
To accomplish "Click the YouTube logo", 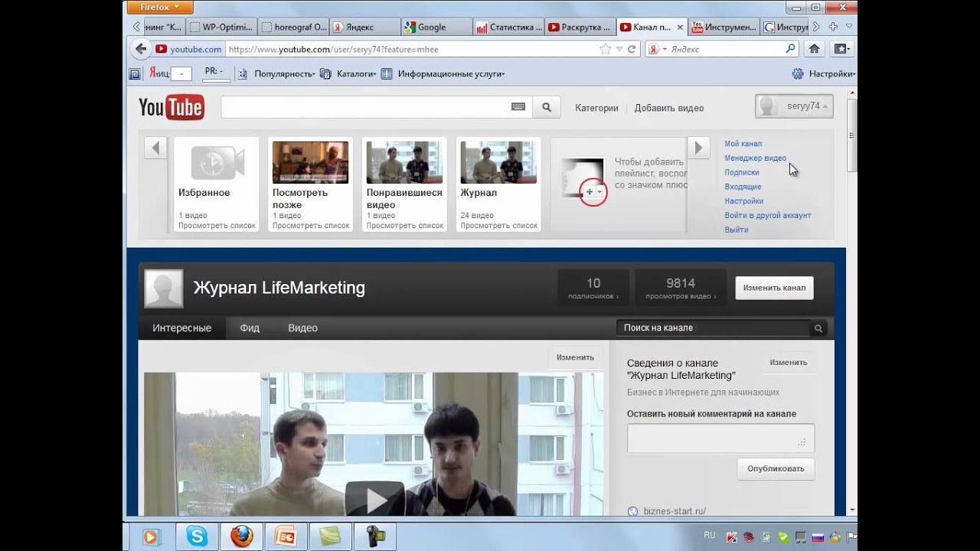I will [171, 108].
